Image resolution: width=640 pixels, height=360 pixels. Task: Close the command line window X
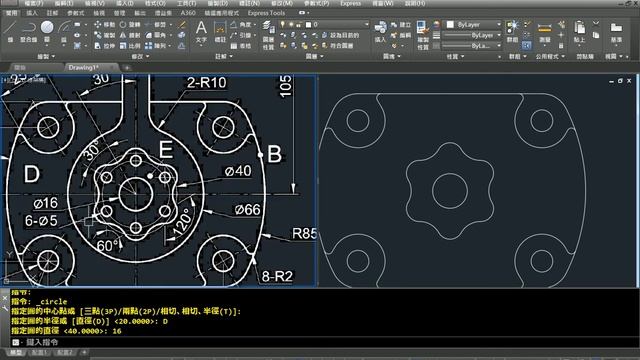[x=4, y=298]
